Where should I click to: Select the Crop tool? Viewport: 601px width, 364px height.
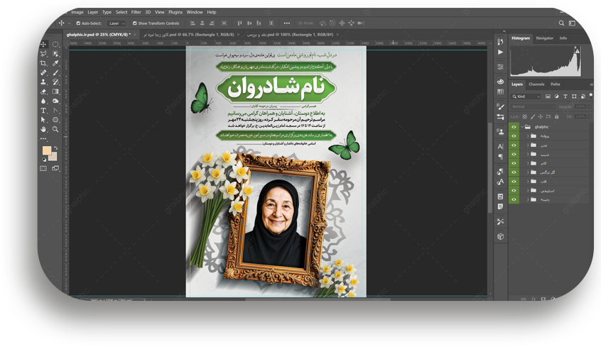tap(43, 63)
